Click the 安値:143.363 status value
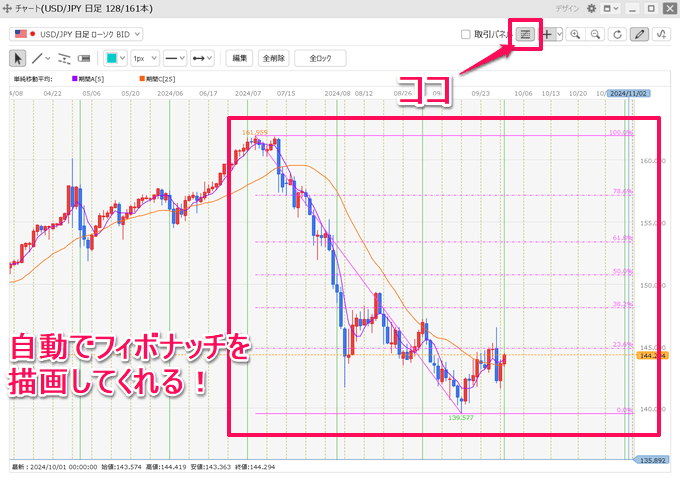 tap(211, 467)
